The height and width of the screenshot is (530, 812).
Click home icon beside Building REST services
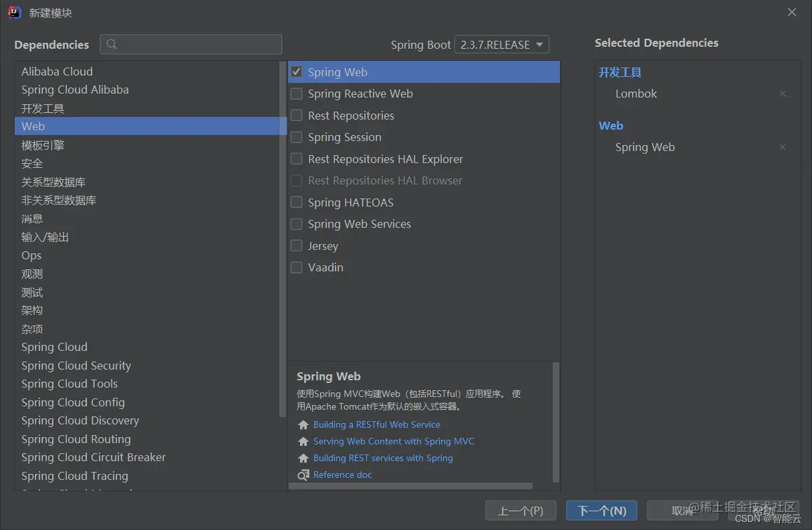click(303, 458)
